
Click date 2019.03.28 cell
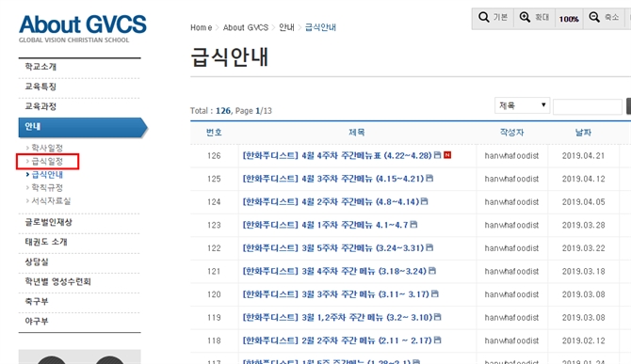pyautogui.click(x=583, y=225)
